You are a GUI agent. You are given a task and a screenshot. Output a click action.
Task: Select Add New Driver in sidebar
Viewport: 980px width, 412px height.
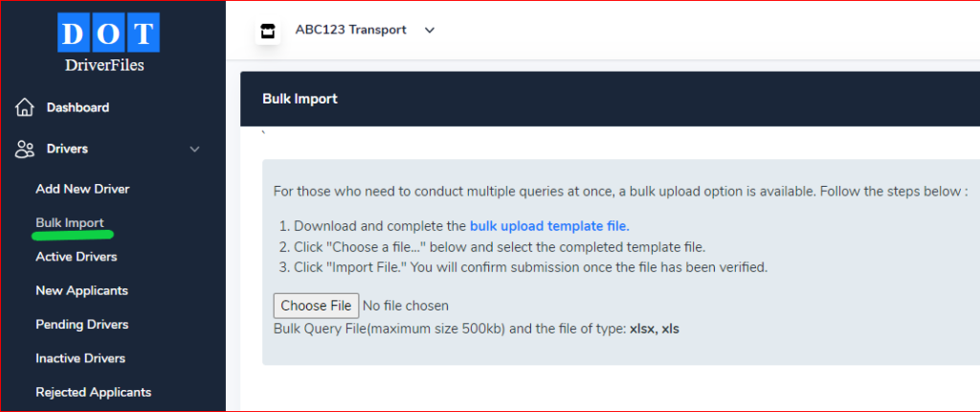82,189
